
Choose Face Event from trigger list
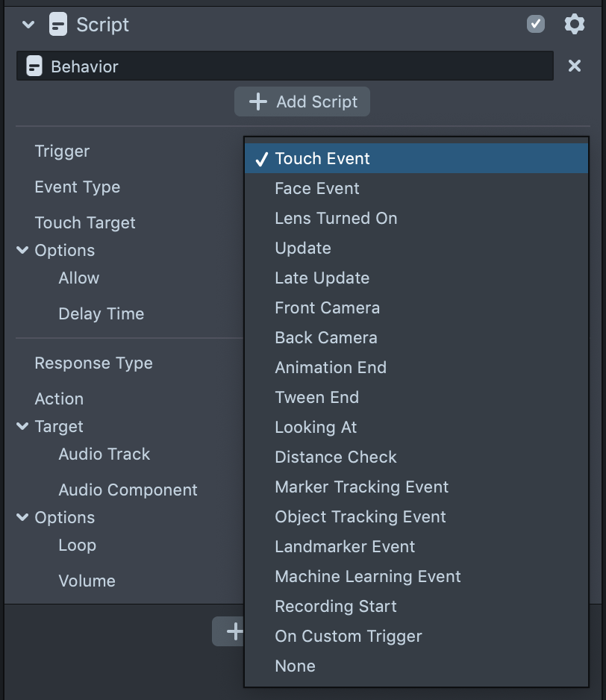(x=317, y=189)
